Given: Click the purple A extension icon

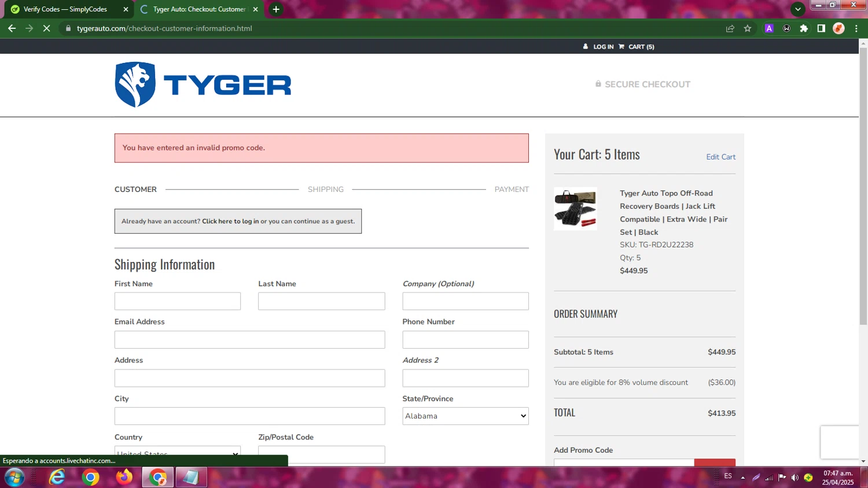Looking at the screenshot, I should click(769, 28).
